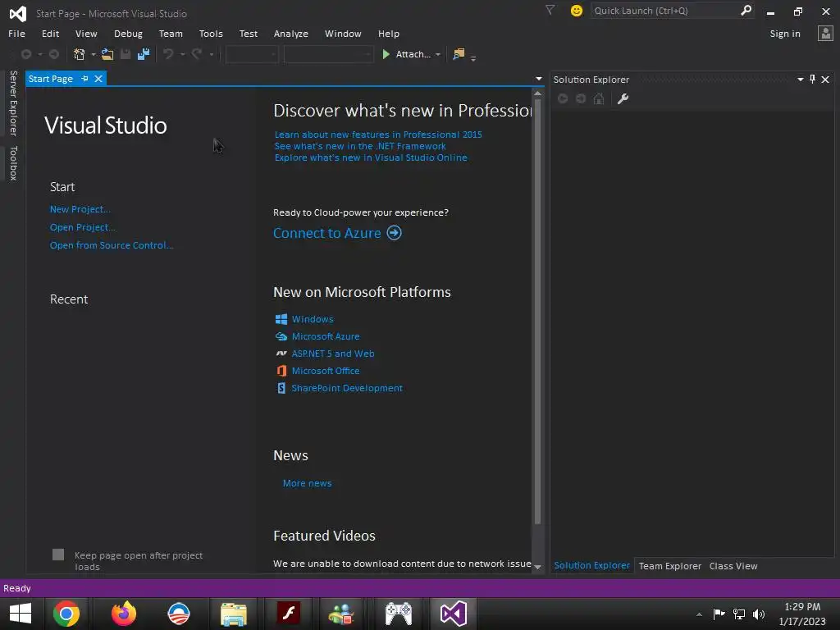Pin the Solution Explorer panel
840x630 pixels.
(x=813, y=80)
